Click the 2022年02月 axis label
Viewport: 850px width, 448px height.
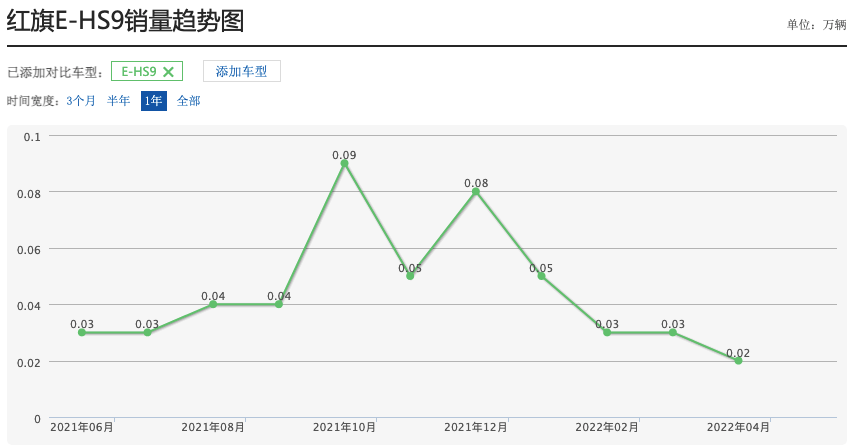(x=607, y=427)
